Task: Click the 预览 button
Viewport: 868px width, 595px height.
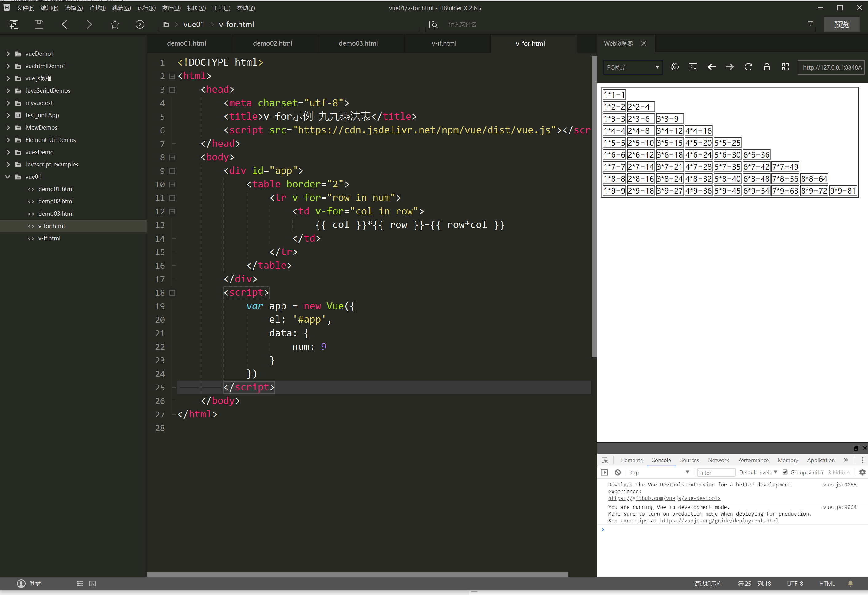Action: (x=842, y=25)
